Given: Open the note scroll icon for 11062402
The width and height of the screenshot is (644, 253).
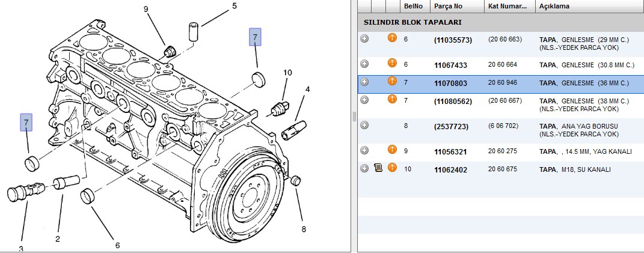Looking at the screenshot, I should 378,168.
